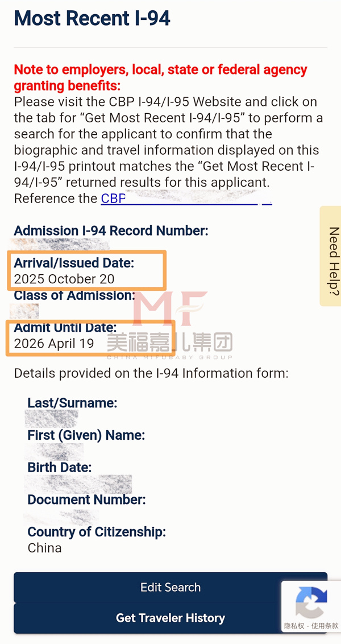Click the Document Number label
The width and height of the screenshot is (341, 644).
(x=86, y=499)
